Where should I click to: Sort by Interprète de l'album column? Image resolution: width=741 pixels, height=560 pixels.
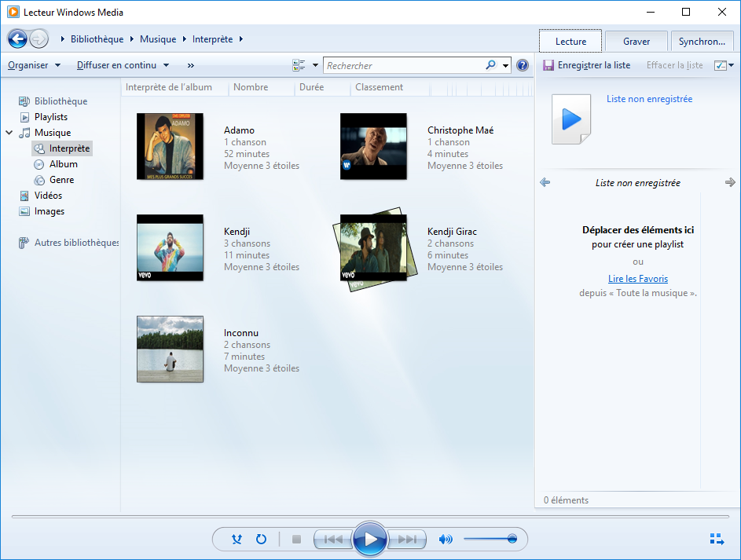(x=175, y=87)
